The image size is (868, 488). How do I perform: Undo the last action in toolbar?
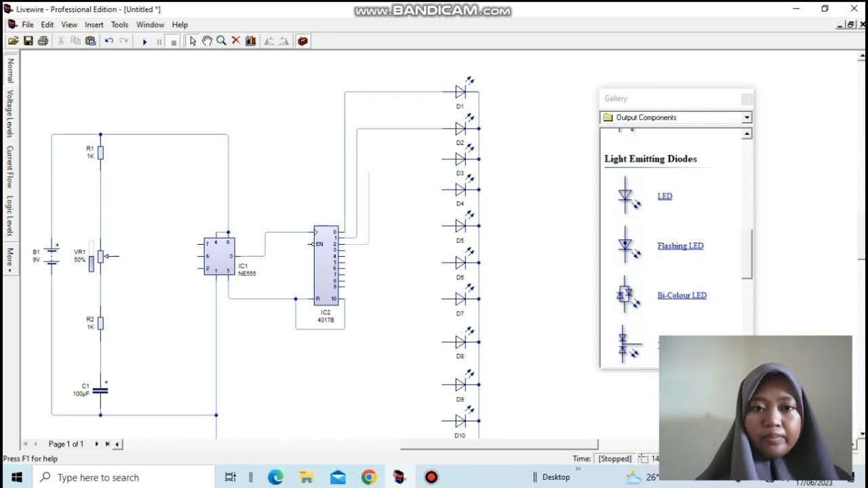coord(108,41)
